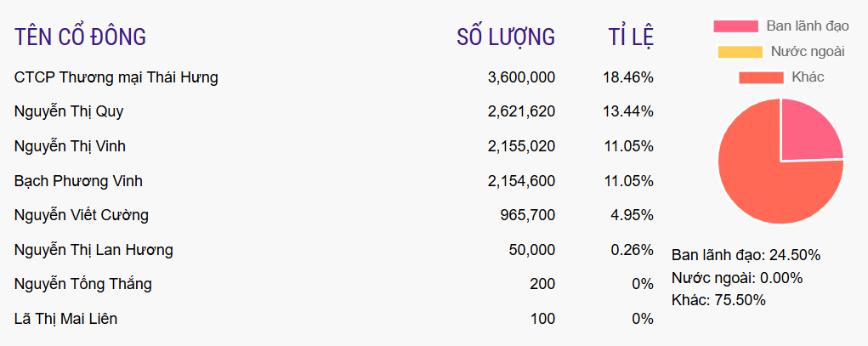Open shareholder CTCP Thương mại Thái Hưng
This screenshot has height=346, width=868.
[x=116, y=77]
